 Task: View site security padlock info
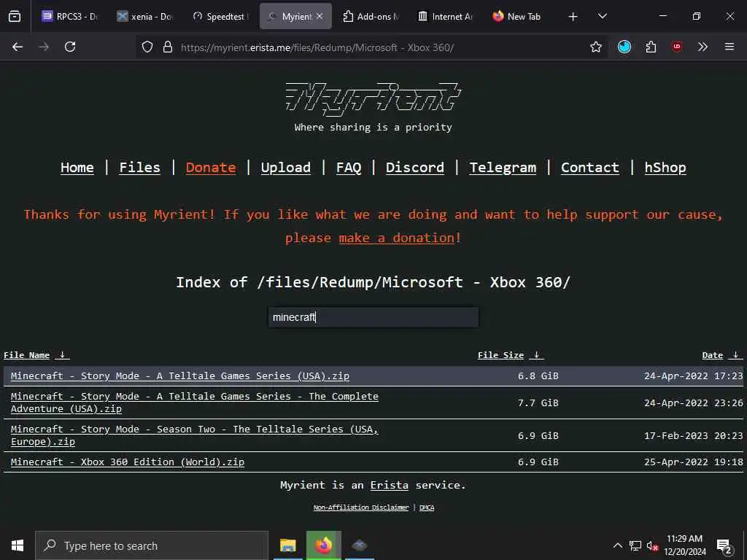pyautogui.click(x=167, y=47)
